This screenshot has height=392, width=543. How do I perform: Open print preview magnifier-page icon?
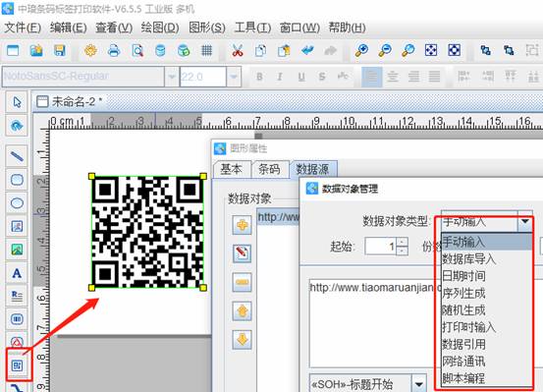pyautogui.click(x=137, y=51)
